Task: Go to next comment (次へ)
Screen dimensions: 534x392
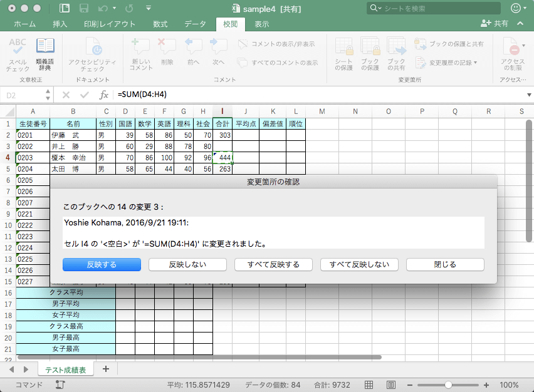Action: coord(218,51)
